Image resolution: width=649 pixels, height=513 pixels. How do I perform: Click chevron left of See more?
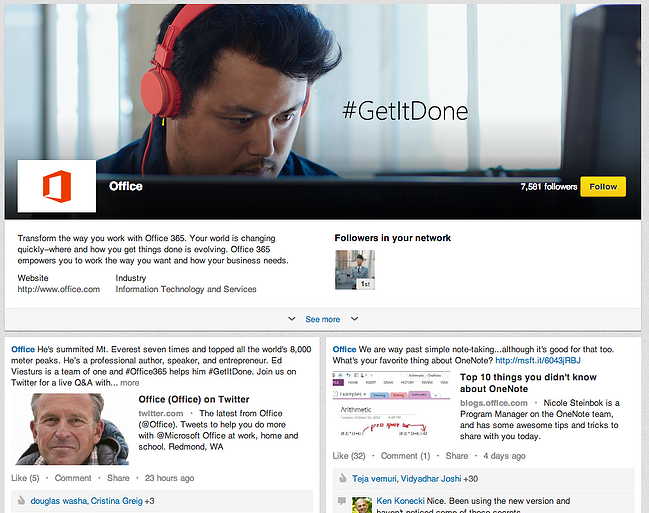tap(291, 319)
